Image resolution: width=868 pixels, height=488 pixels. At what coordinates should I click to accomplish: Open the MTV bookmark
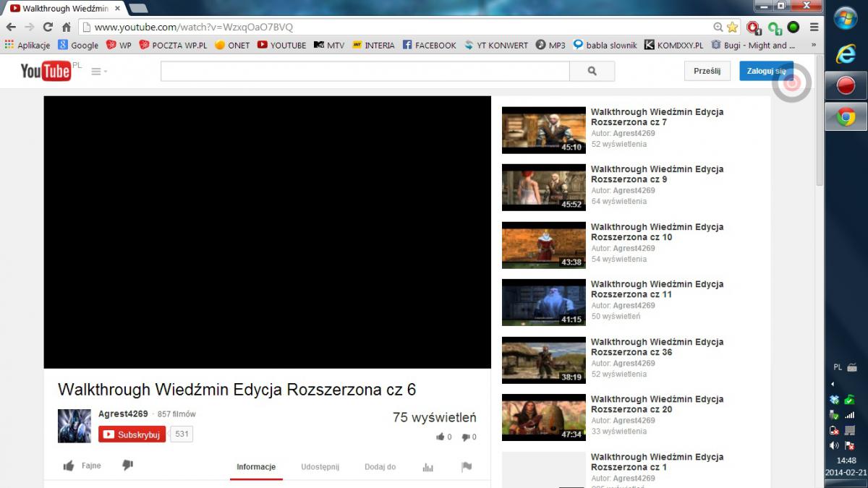coord(328,45)
